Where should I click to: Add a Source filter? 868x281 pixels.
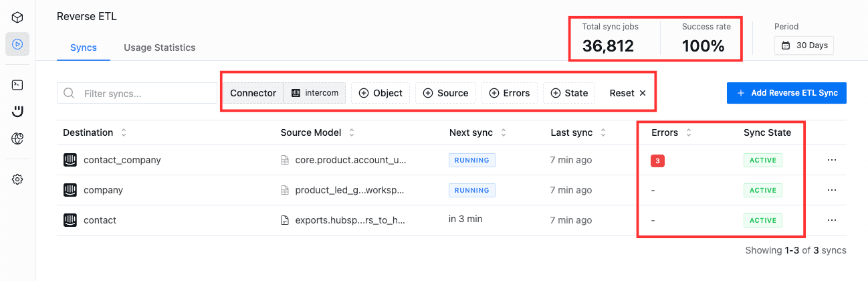coord(445,93)
